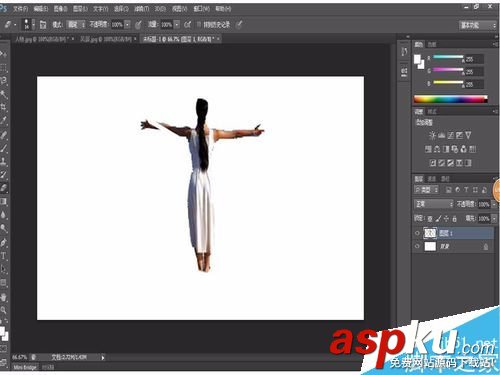Select the Crop tool

click(x=3, y=108)
